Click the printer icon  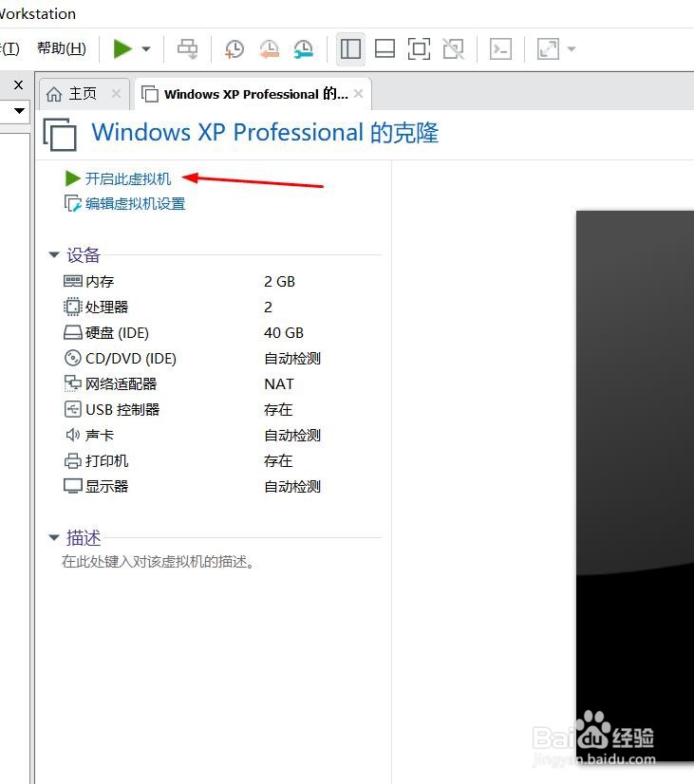point(72,460)
